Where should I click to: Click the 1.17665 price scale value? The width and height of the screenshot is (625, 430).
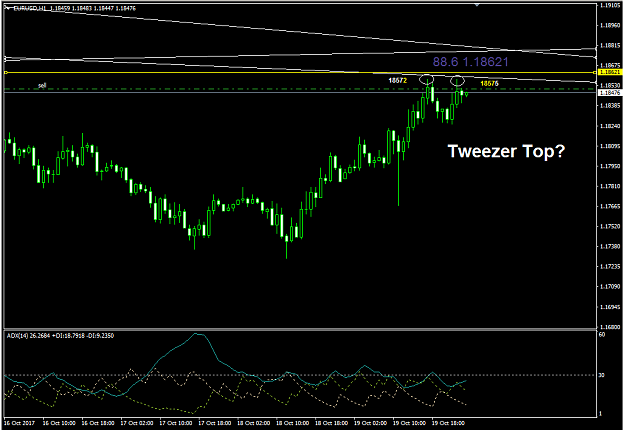coord(610,206)
